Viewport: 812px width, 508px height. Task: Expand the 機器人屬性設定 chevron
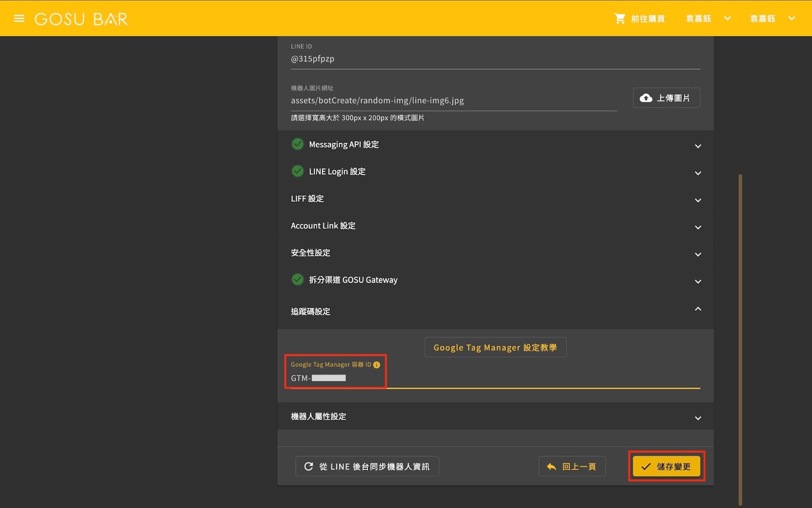coord(698,418)
